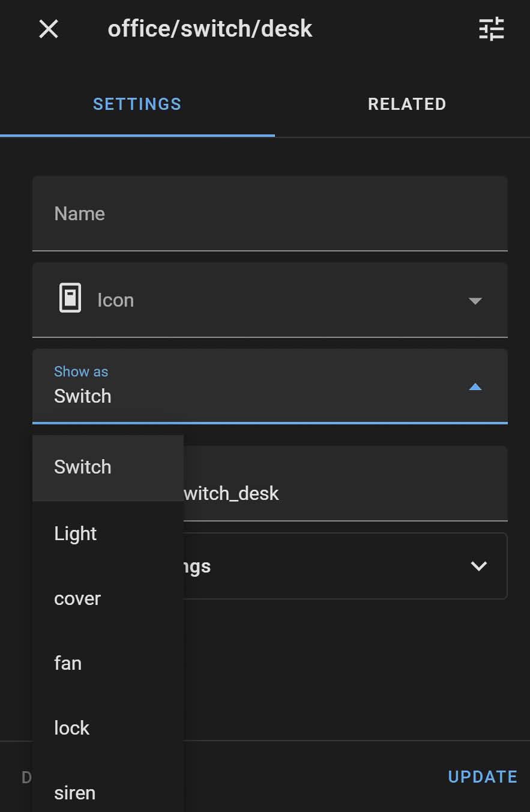Expand the advanced settings chevron
This screenshot has height=812, width=530.
pos(479,566)
